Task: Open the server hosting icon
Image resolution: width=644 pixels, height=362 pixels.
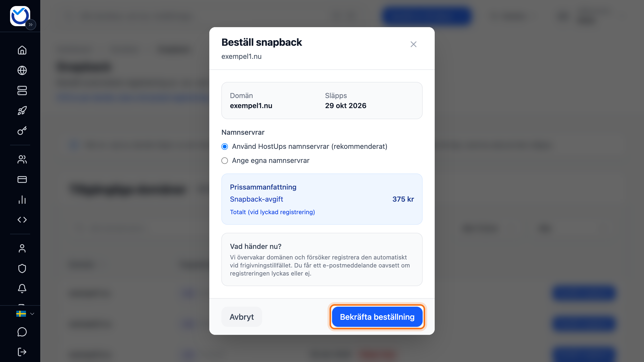Action: coord(22,90)
